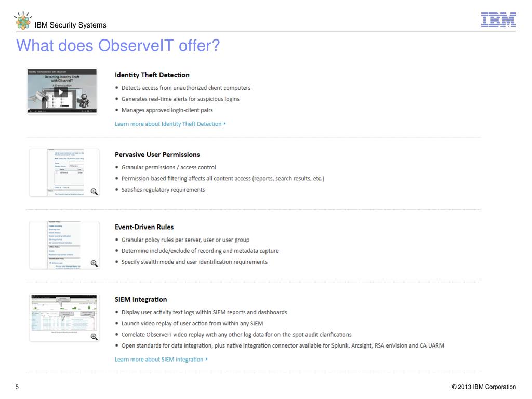
Task: Select the Event-Driven Rules heading
Action: [x=144, y=227]
